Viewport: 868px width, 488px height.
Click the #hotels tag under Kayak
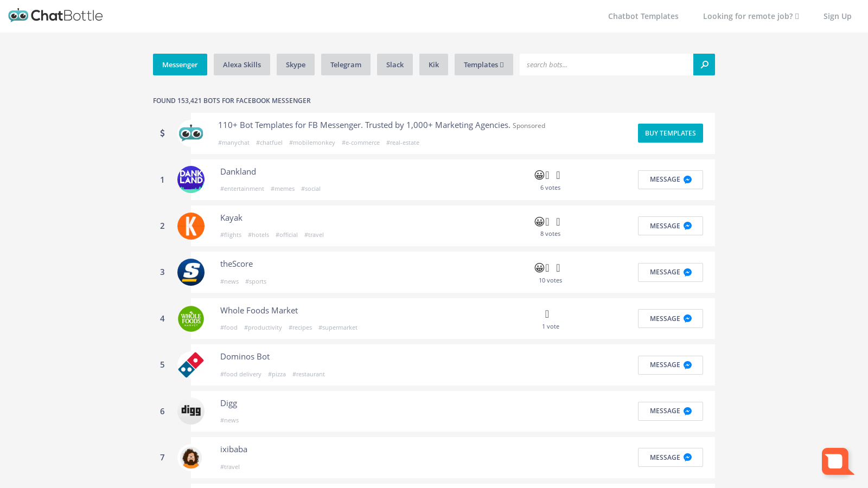click(x=258, y=235)
